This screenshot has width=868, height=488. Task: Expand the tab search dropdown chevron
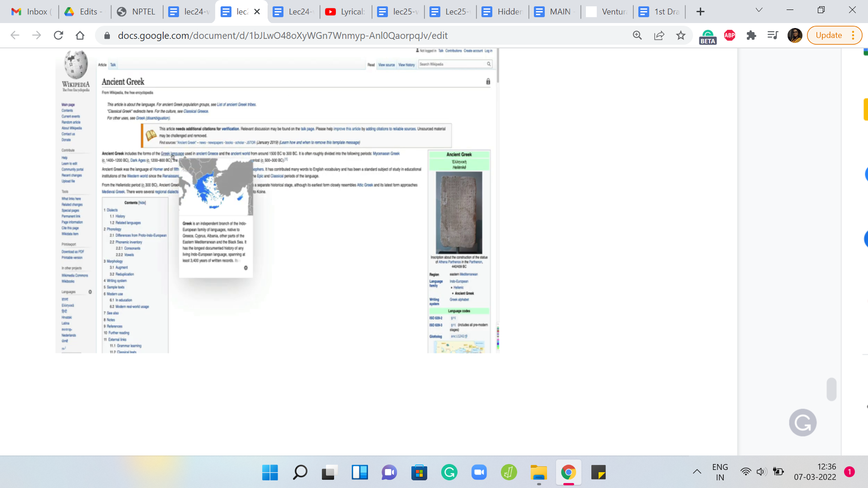(759, 10)
